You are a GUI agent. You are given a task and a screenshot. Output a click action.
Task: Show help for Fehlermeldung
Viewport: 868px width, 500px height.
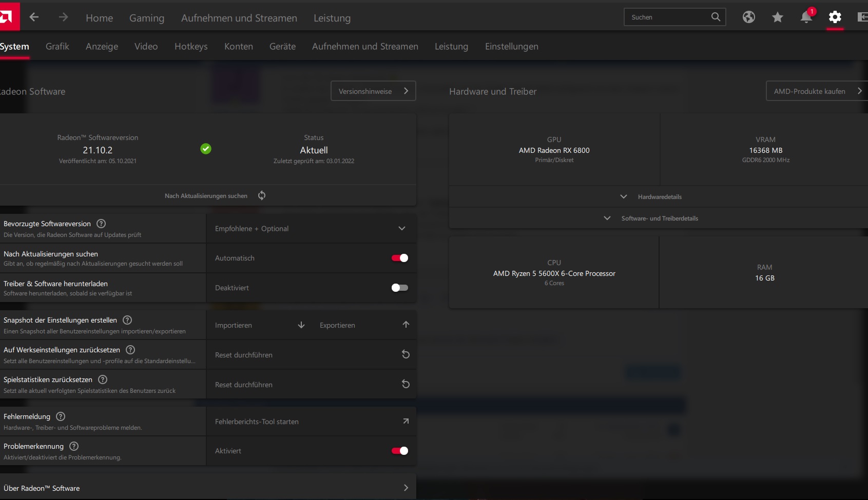[x=61, y=416]
